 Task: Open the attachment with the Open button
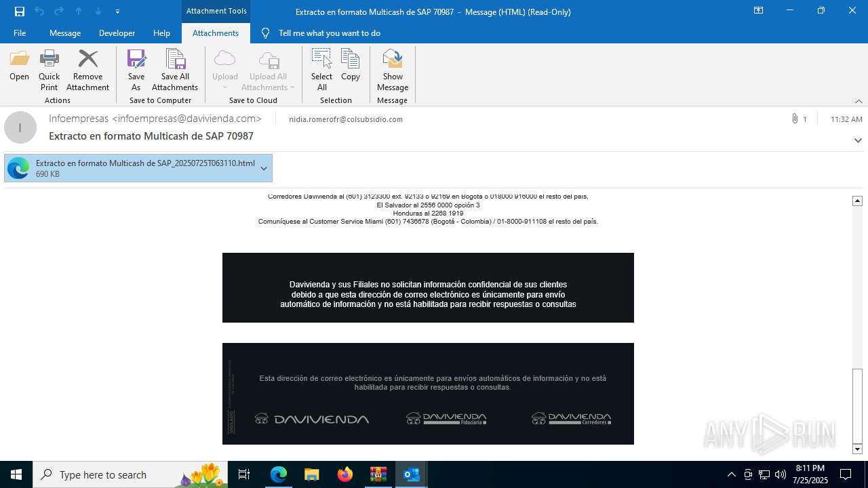(19, 66)
